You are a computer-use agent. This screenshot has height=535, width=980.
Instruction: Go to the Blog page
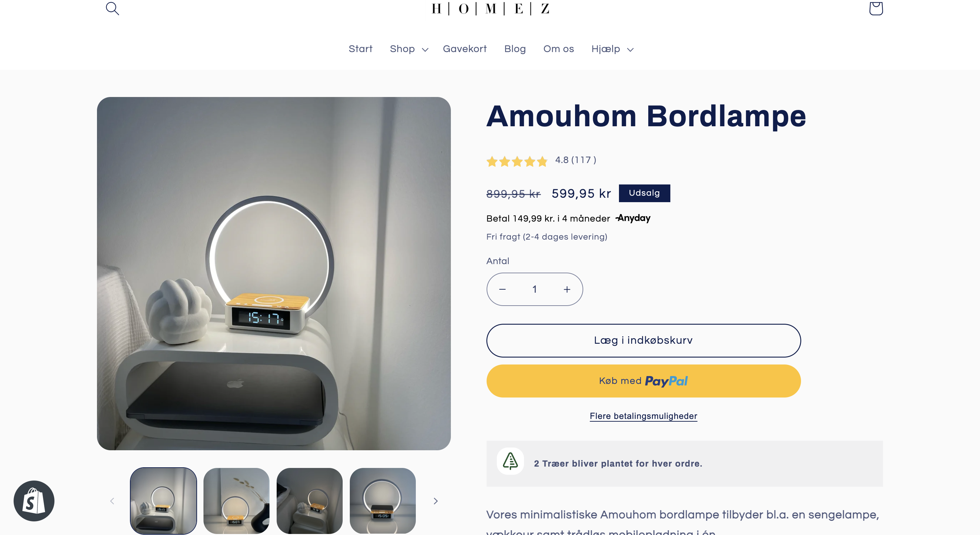tap(515, 49)
